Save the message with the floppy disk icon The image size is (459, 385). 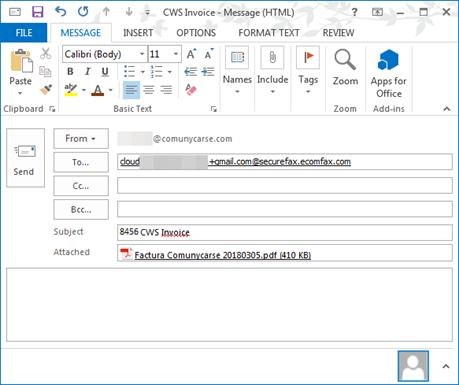tap(38, 12)
